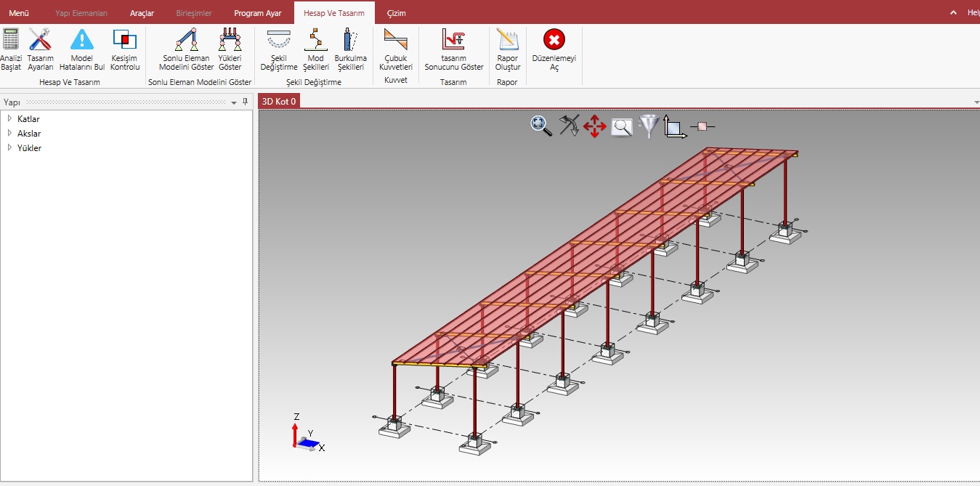Expand the Katlar tree node
The image size is (980, 486).
(9, 118)
